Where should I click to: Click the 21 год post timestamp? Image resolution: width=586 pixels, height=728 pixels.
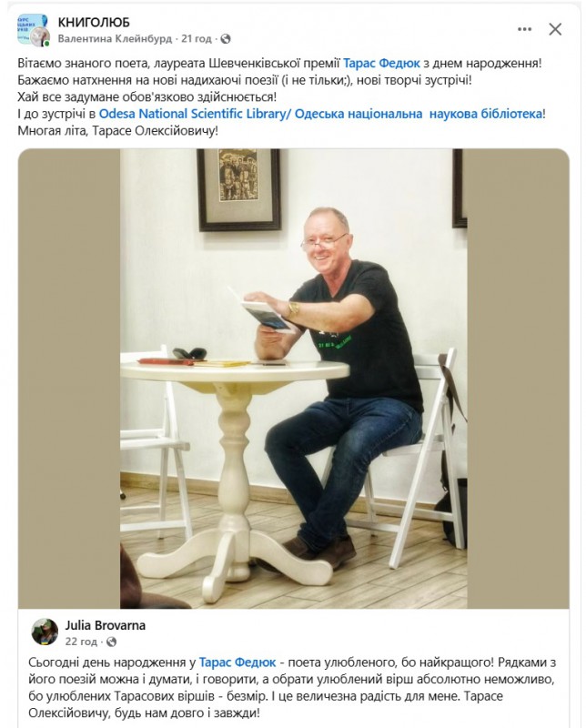(197, 39)
